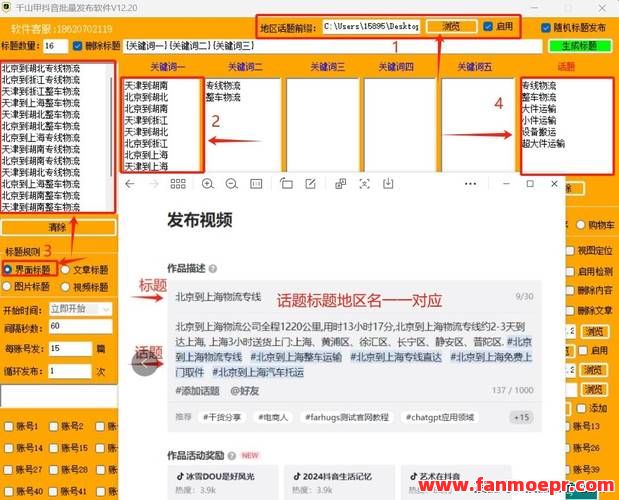Select the #chatgpt应用领域 recommended tag
Image resolution: width=619 pixels, height=500 pixels.
[x=440, y=418]
